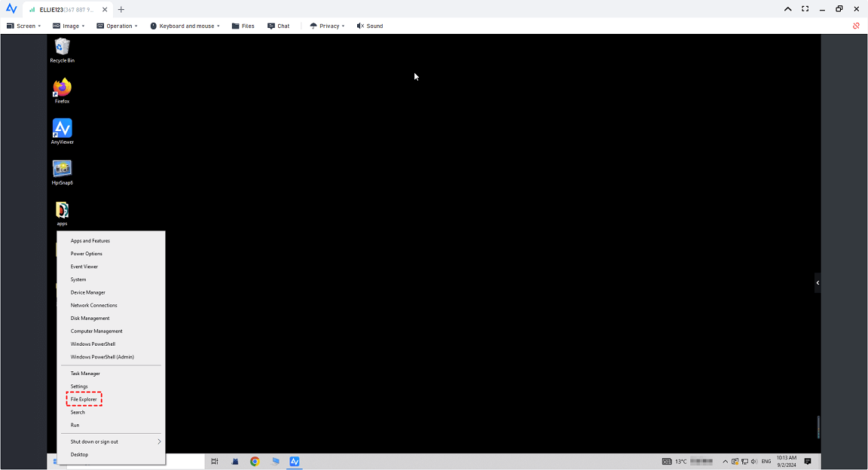868x470 pixels.
Task: Show hidden tray icons chevron
Action: 725,461
